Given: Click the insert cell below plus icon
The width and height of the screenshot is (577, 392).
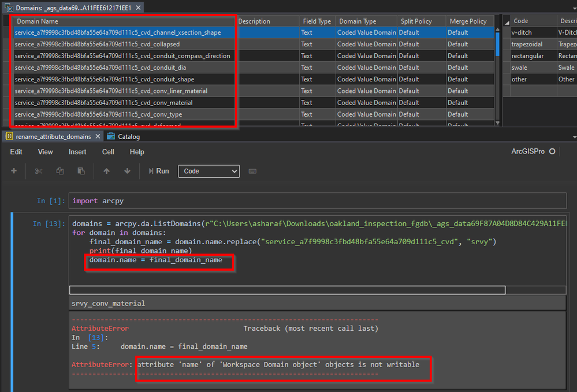Looking at the screenshot, I should tap(14, 171).
